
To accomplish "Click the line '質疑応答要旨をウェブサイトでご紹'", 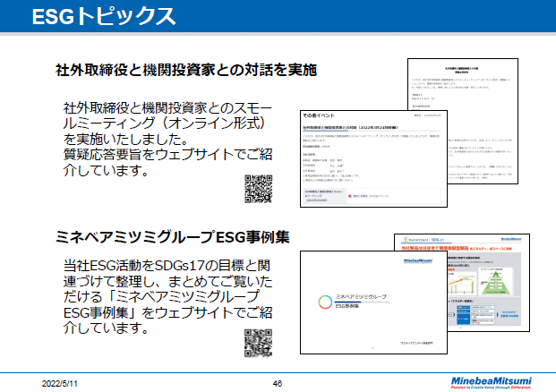I will (x=167, y=155).
